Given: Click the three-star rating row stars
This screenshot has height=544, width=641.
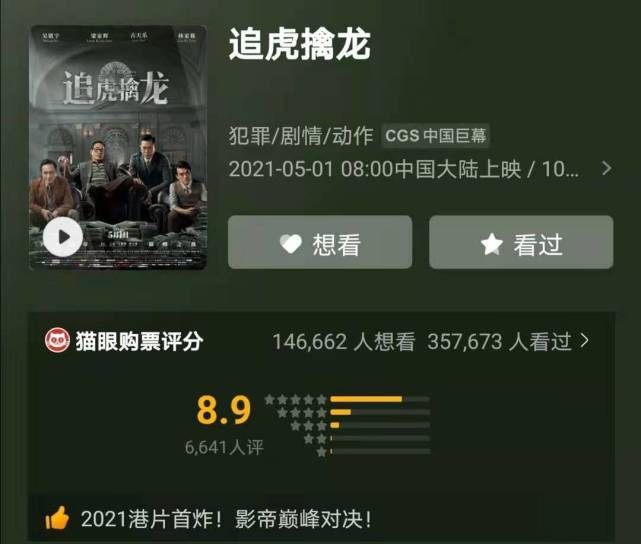Looking at the screenshot, I should (x=308, y=425).
